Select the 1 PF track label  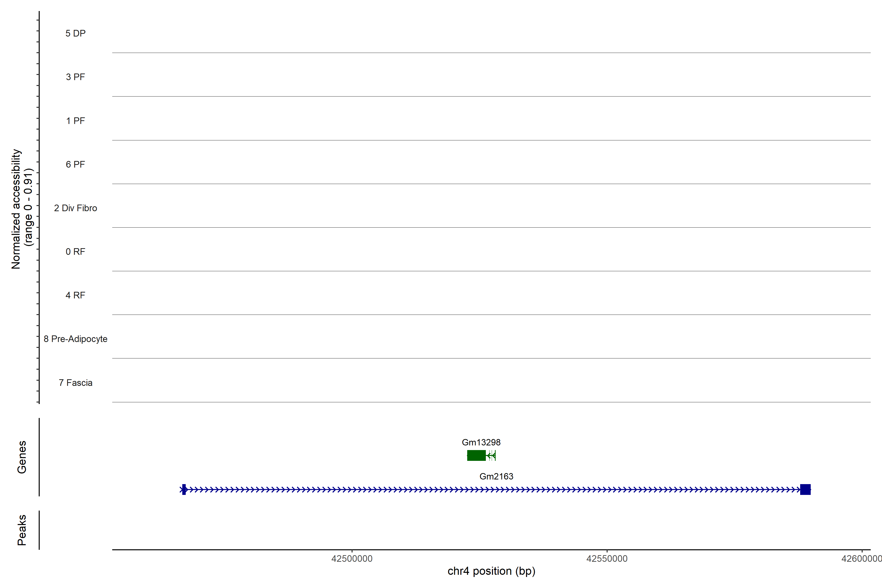pyautogui.click(x=75, y=121)
